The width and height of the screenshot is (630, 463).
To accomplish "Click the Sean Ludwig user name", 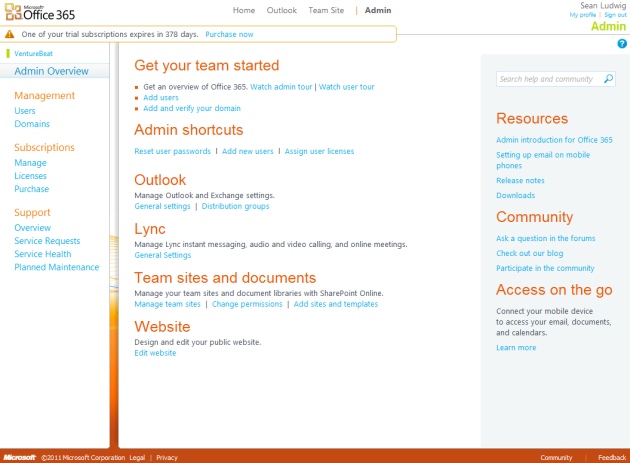I will (603, 6).
